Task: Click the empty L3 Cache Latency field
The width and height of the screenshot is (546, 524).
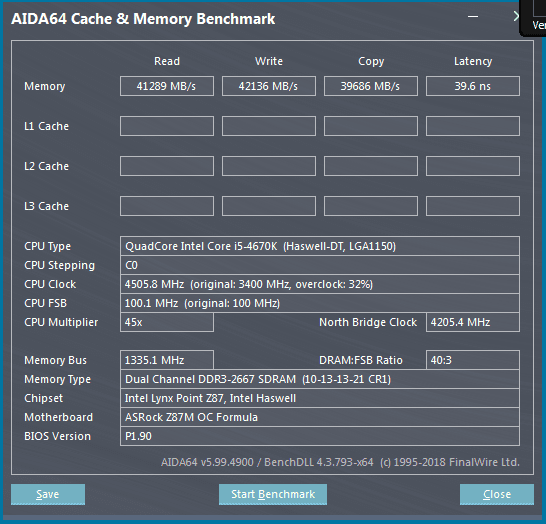Action: tap(473, 206)
